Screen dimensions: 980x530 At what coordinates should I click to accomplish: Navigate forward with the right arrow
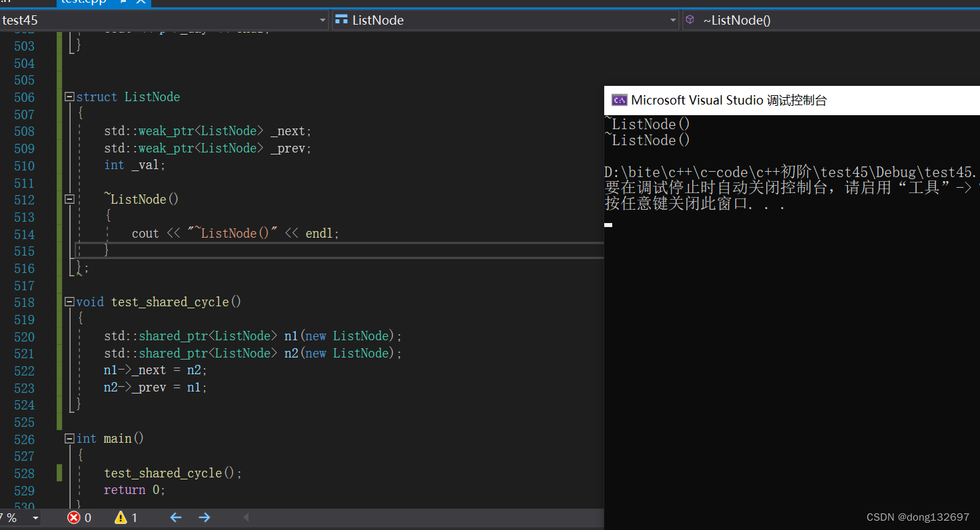click(x=205, y=517)
